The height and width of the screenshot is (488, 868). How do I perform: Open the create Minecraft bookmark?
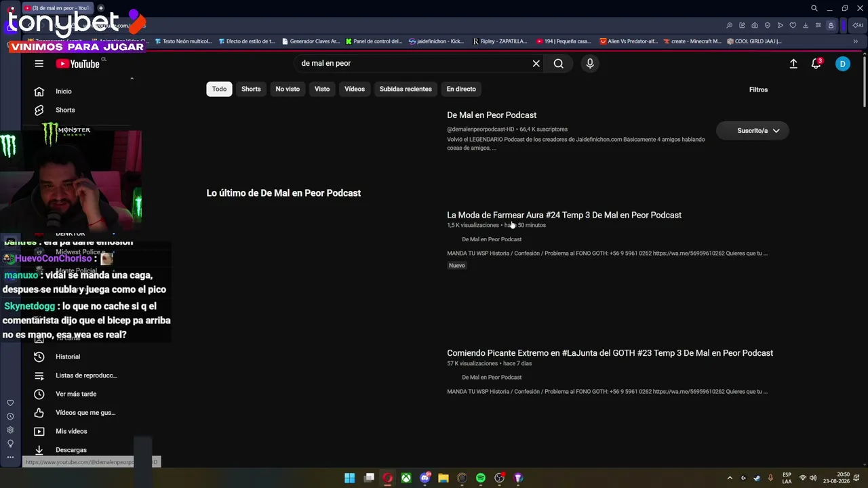(692, 41)
